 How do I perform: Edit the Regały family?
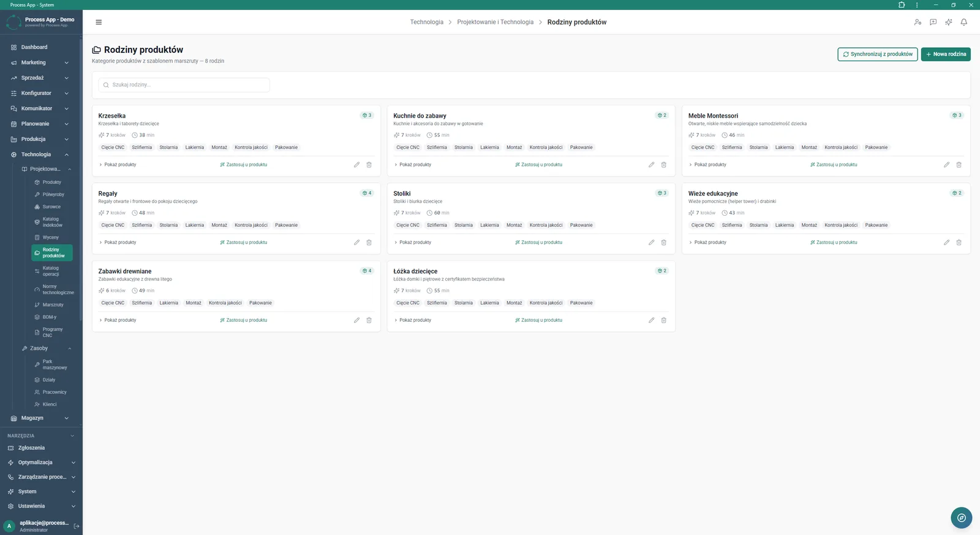click(356, 243)
